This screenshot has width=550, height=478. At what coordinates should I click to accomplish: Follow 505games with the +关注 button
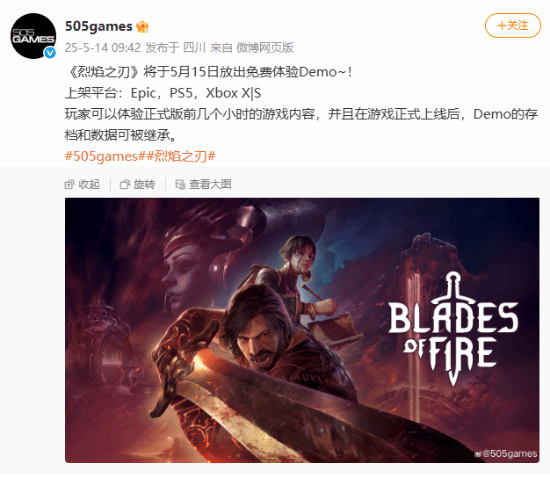click(x=513, y=26)
